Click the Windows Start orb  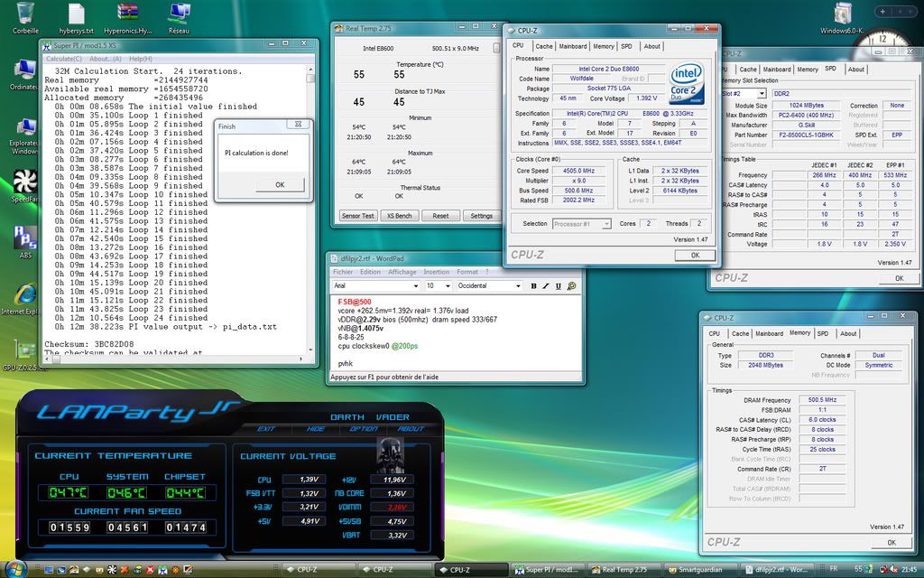[x=14, y=569]
